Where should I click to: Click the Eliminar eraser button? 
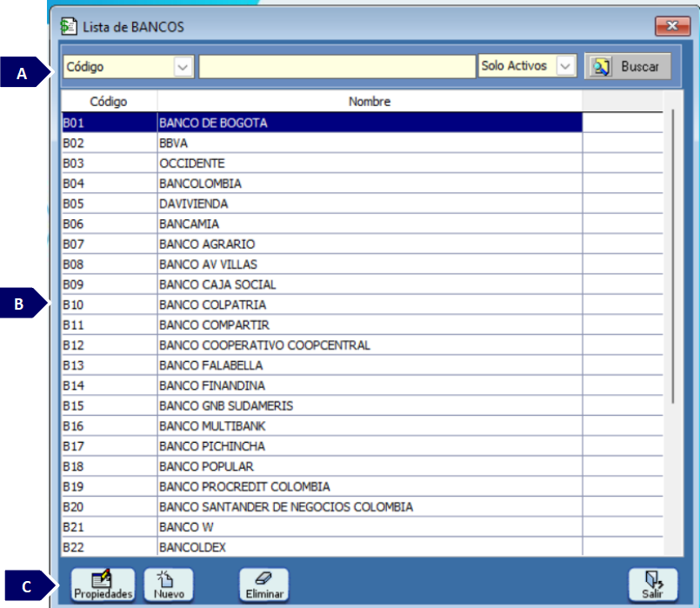point(264,585)
